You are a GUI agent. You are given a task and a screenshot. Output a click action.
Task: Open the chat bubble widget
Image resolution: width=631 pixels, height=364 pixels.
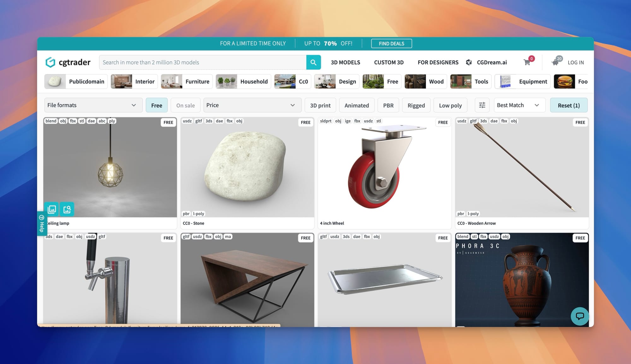coord(580,316)
